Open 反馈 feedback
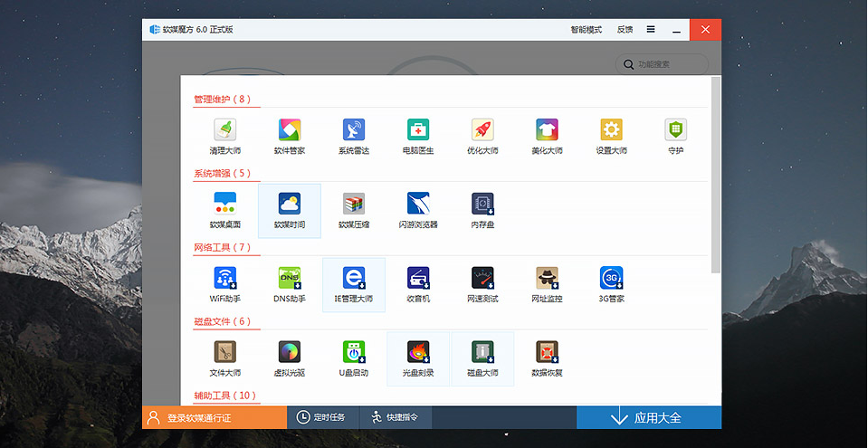868x448 pixels. pos(625,30)
